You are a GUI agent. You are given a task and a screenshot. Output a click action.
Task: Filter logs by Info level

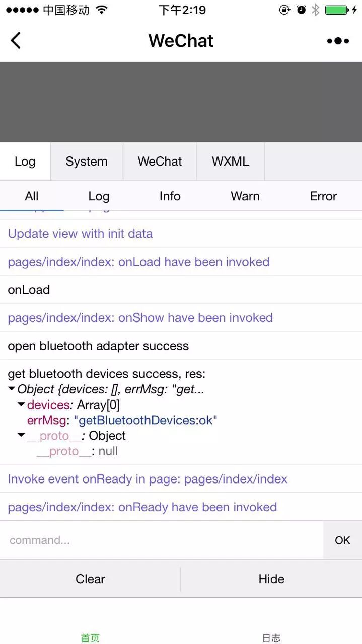coord(170,196)
